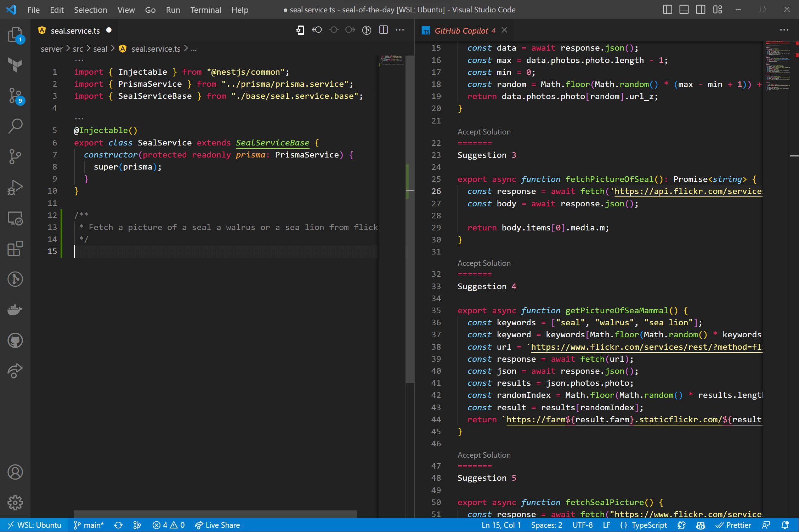Open the Help menu
The image size is (799, 532).
pyautogui.click(x=240, y=10)
